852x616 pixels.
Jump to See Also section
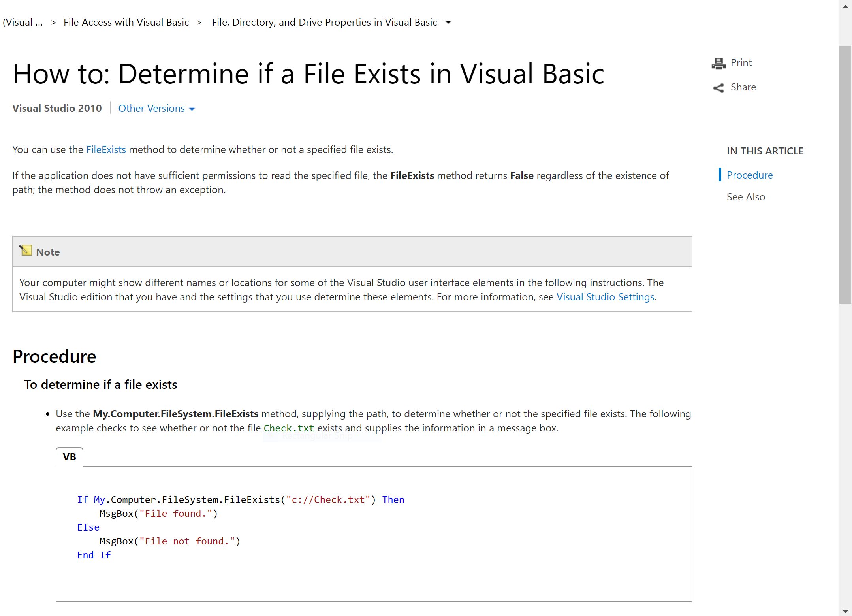(745, 197)
